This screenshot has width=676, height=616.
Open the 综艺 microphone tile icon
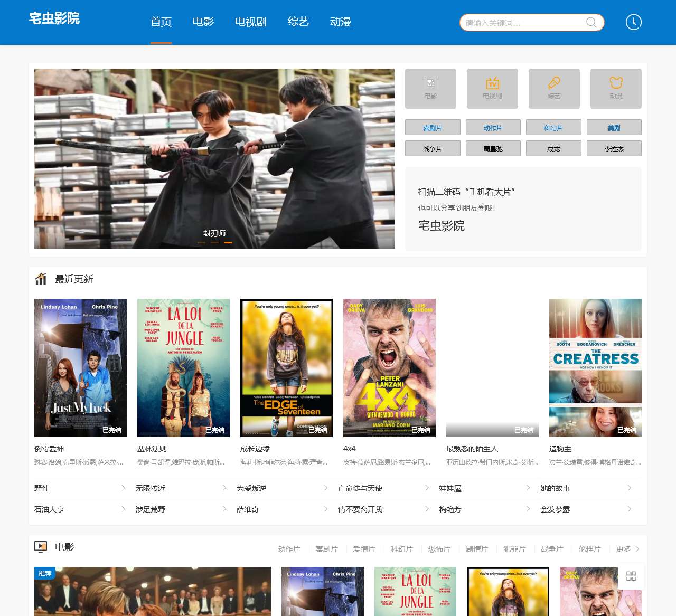pos(554,83)
